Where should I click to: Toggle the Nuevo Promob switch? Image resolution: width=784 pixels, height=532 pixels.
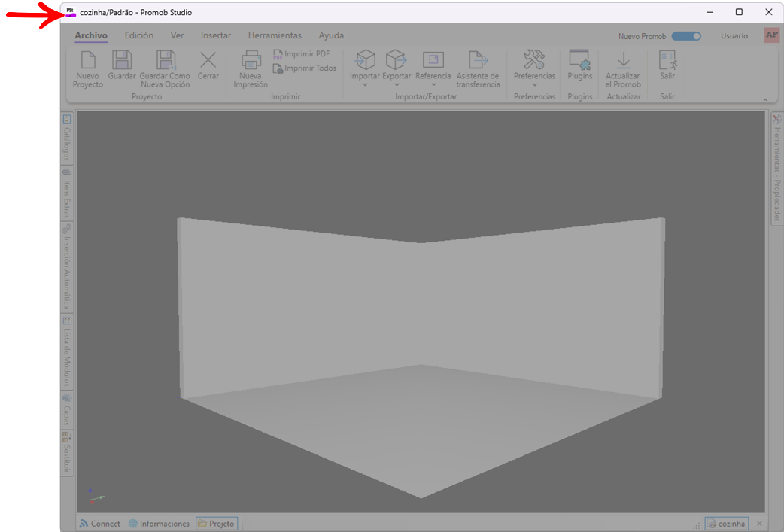(686, 36)
